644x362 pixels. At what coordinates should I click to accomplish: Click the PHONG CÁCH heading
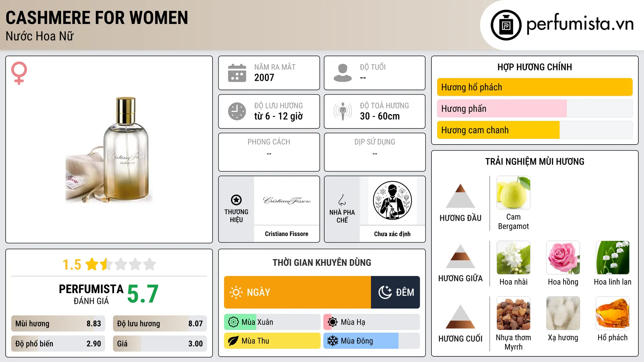point(269,142)
